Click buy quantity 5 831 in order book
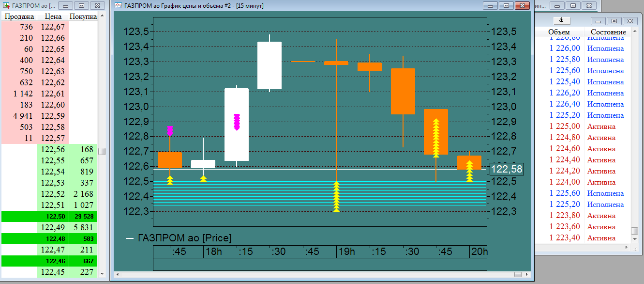644x284 pixels. 83,227
